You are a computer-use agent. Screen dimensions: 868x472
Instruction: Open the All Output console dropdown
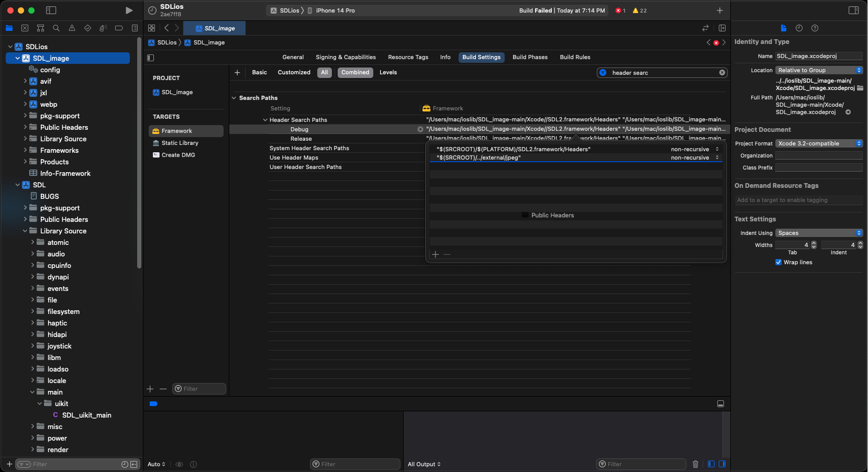click(x=424, y=464)
